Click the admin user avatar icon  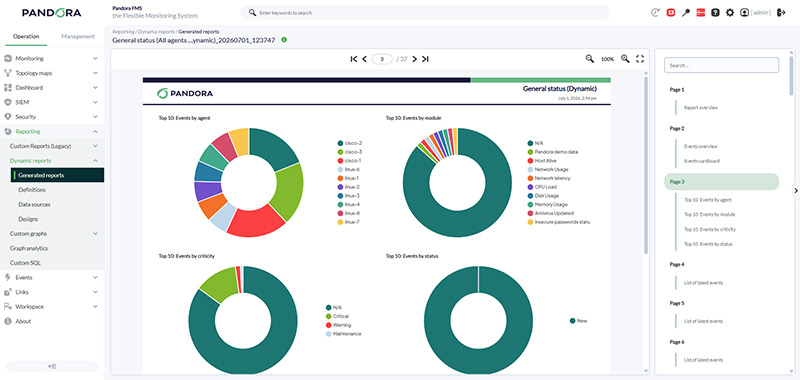point(745,13)
